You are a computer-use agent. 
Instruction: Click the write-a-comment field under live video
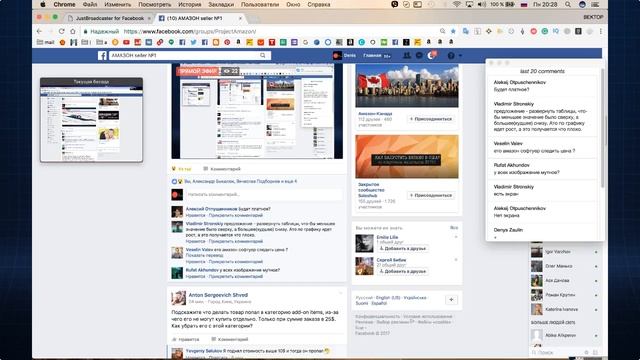pos(264,195)
